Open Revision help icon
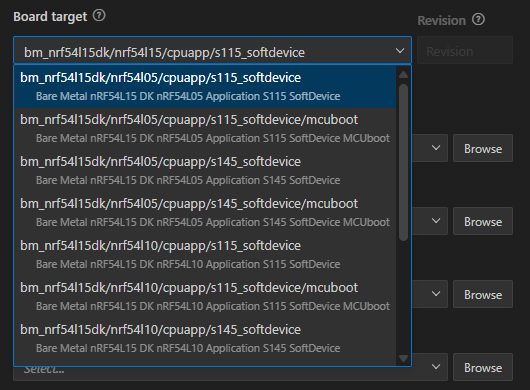The width and height of the screenshot is (530, 390). pos(478,20)
